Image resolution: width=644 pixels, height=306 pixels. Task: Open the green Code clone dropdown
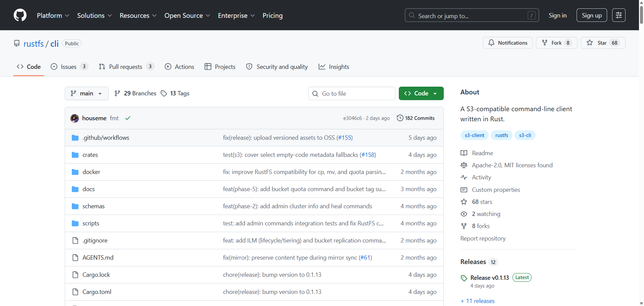pyautogui.click(x=421, y=93)
